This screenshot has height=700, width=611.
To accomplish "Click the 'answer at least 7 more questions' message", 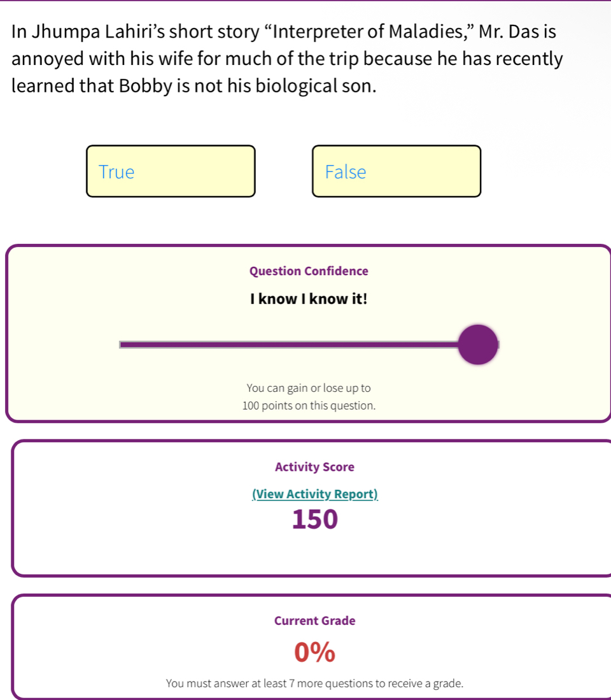I will (314, 683).
